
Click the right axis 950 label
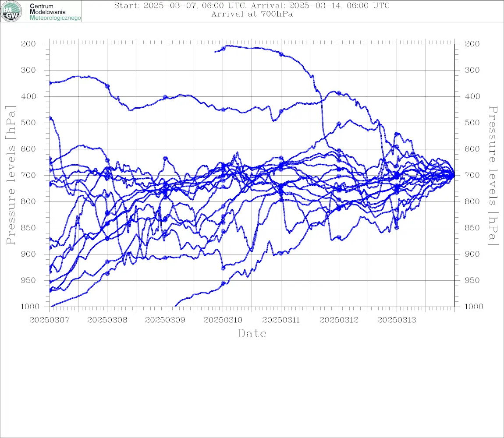[472, 280]
